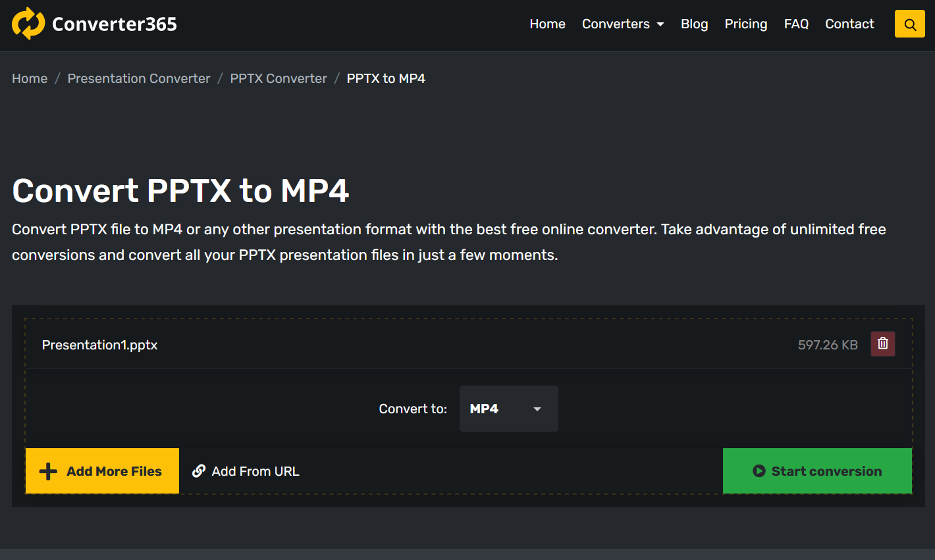Click the Convert PPTX to MP4 heading
The width and height of the screenshot is (935, 560).
click(180, 191)
